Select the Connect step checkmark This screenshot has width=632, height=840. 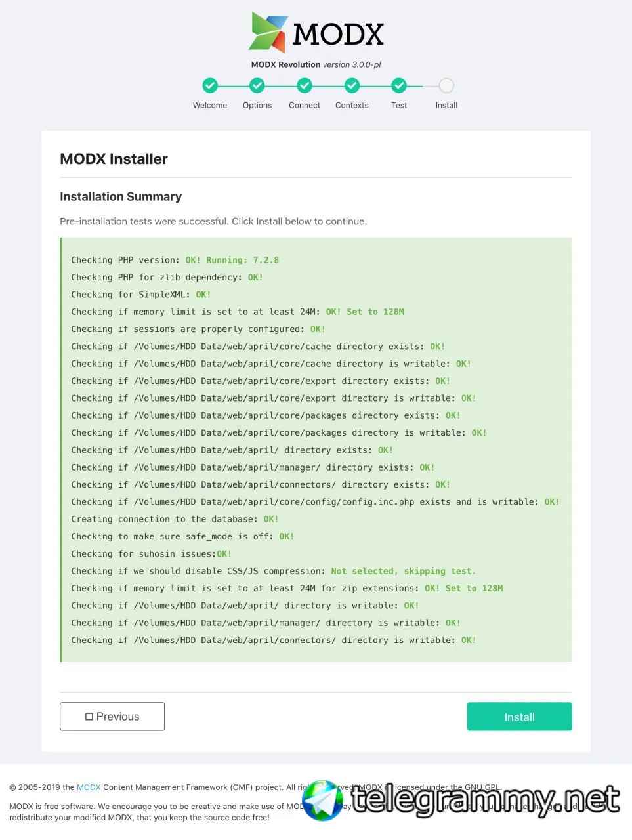[x=305, y=85]
